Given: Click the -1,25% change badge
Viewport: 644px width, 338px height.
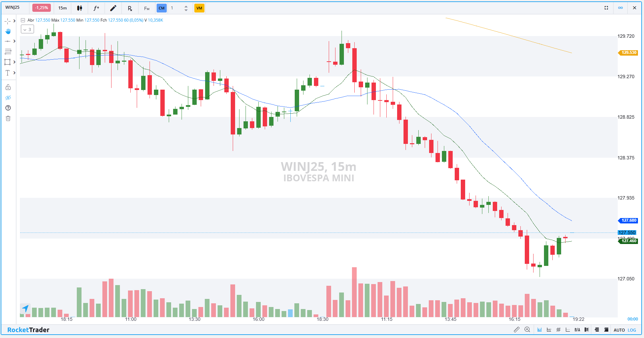Looking at the screenshot, I should point(41,8).
